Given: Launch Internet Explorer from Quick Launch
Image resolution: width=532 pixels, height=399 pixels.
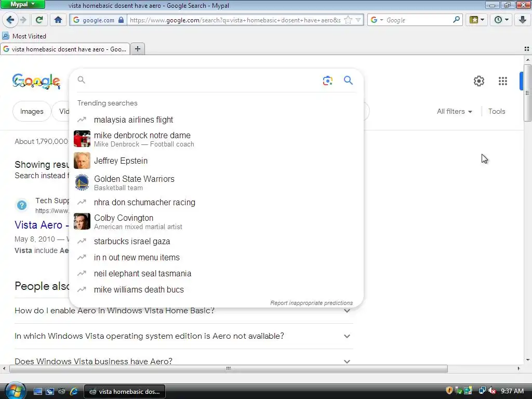Looking at the screenshot, I should pos(74,392).
